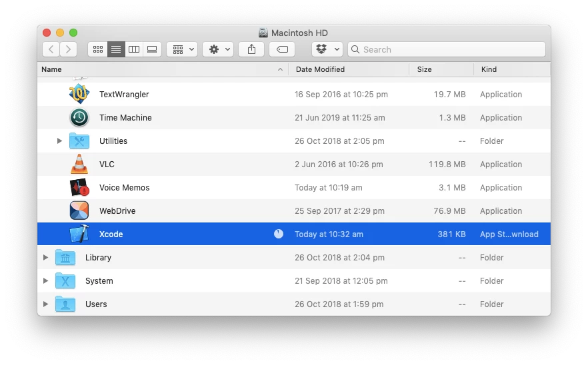Select the WebDrive app icon
Viewport: 588px width, 365px height.
[79, 210]
